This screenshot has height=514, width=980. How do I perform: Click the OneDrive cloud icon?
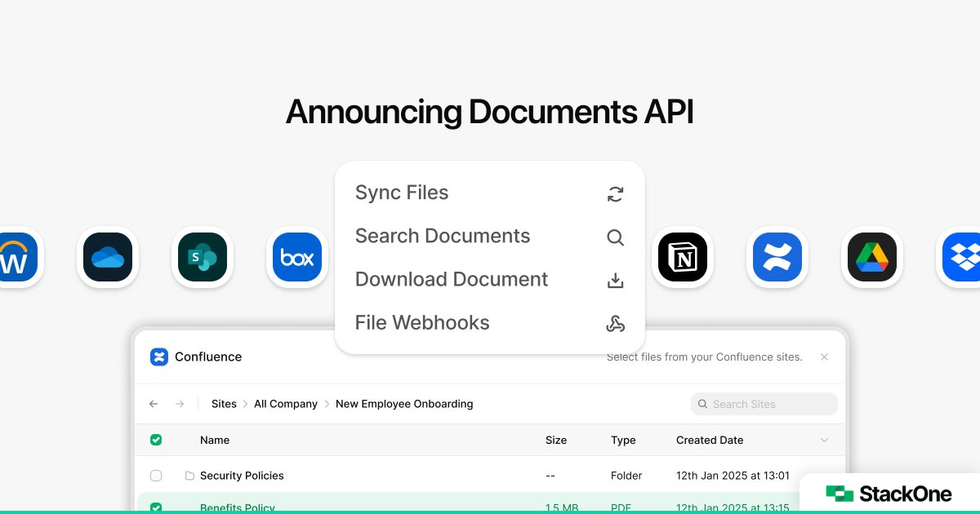pyautogui.click(x=108, y=257)
